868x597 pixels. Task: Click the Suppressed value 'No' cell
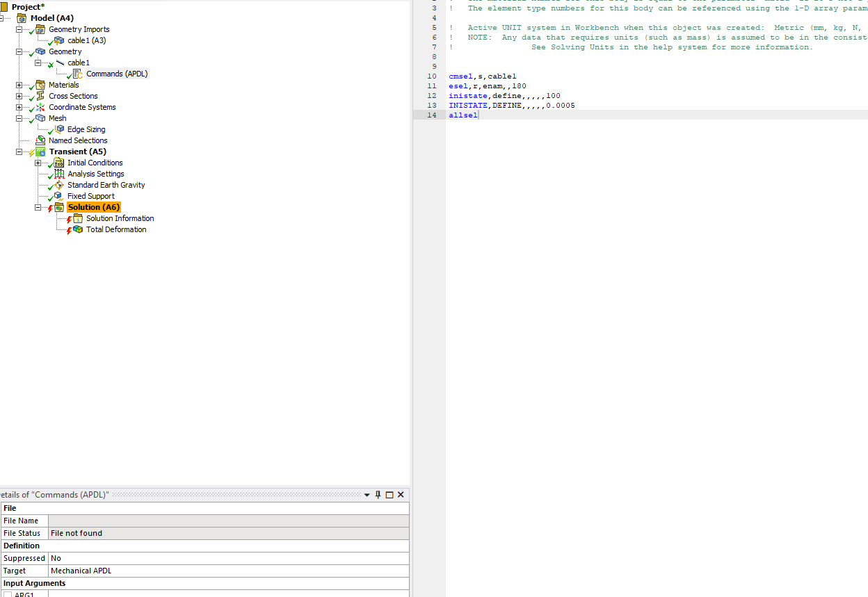(x=229, y=558)
